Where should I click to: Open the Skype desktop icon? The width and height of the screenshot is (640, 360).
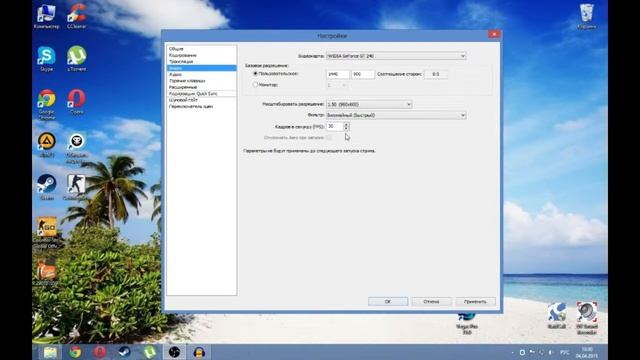(46, 59)
